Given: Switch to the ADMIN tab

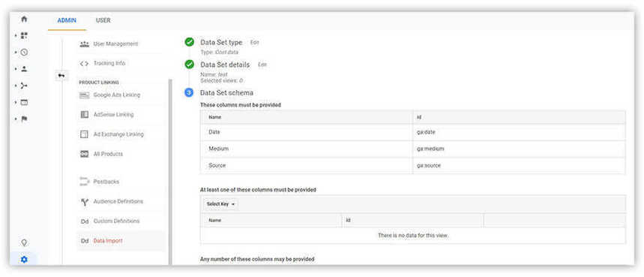Looking at the screenshot, I should pos(67,20).
